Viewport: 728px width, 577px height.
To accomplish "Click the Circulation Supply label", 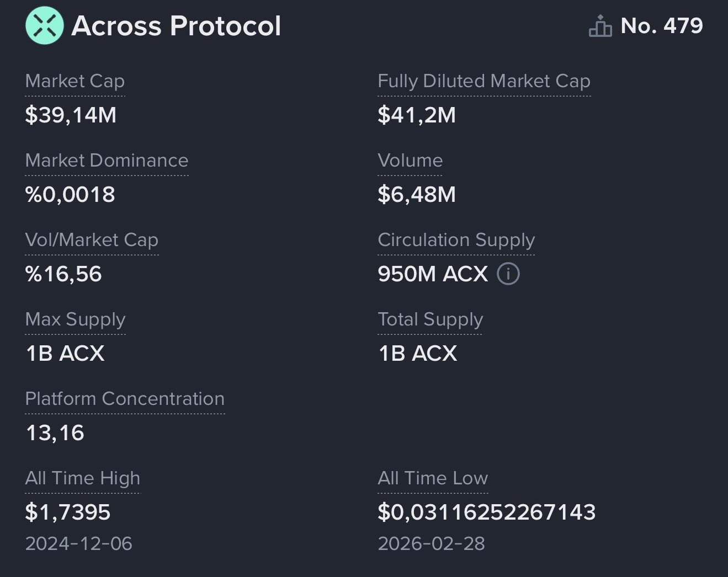I will coord(456,240).
